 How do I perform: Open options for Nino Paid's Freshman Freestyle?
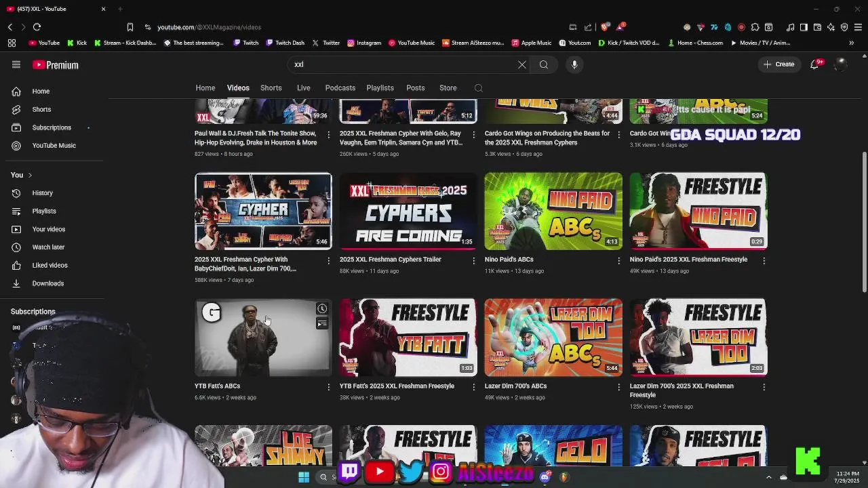pyautogui.click(x=764, y=261)
